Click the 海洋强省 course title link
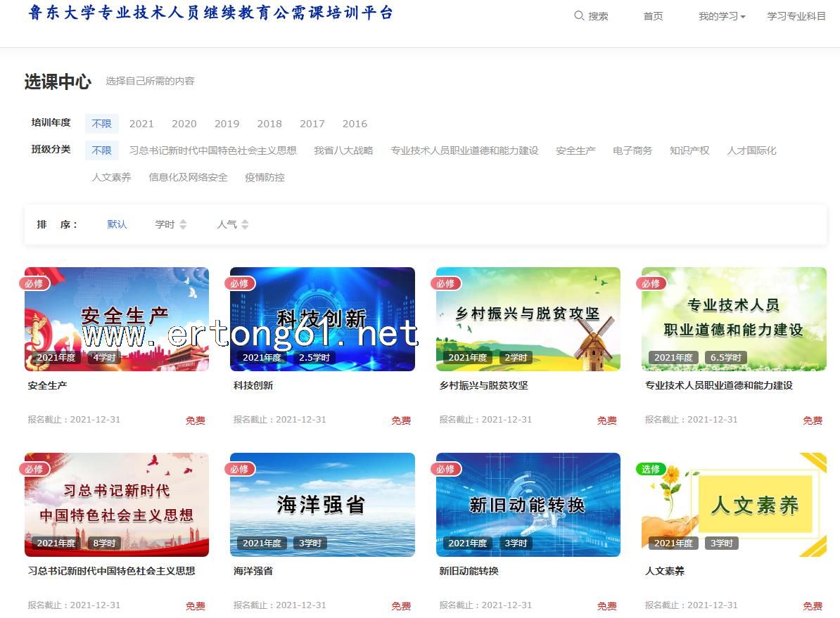The width and height of the screenshot is (840, 618). tap(253, 571)
